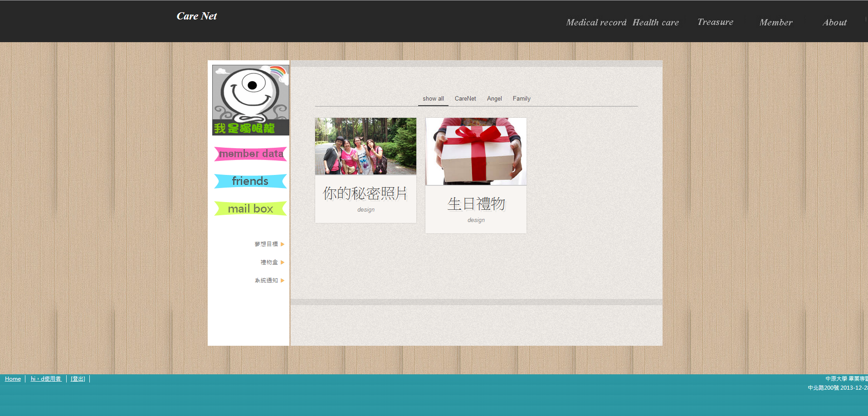Image resolution: width=868 pixels, height=416 pixels.
Task: Open the Treasure menu item
Action: point(715,22)
